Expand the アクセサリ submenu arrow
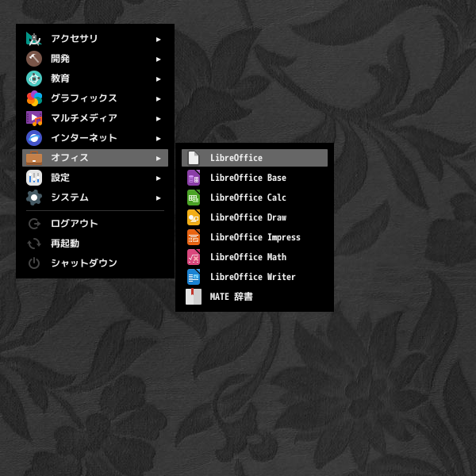This screenshot has width=476, height=476. (x=158, y=39)
